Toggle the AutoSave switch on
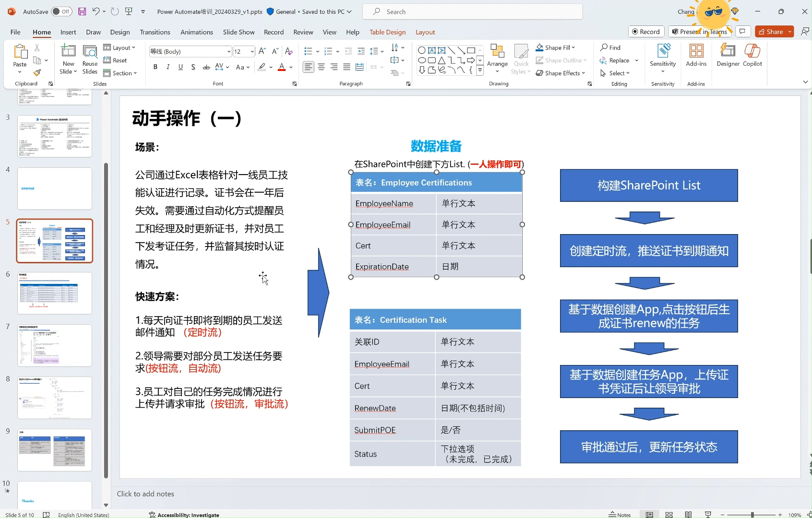Image resolution: width=812 pixels, height=518 pixels. [x=61, y=11]
